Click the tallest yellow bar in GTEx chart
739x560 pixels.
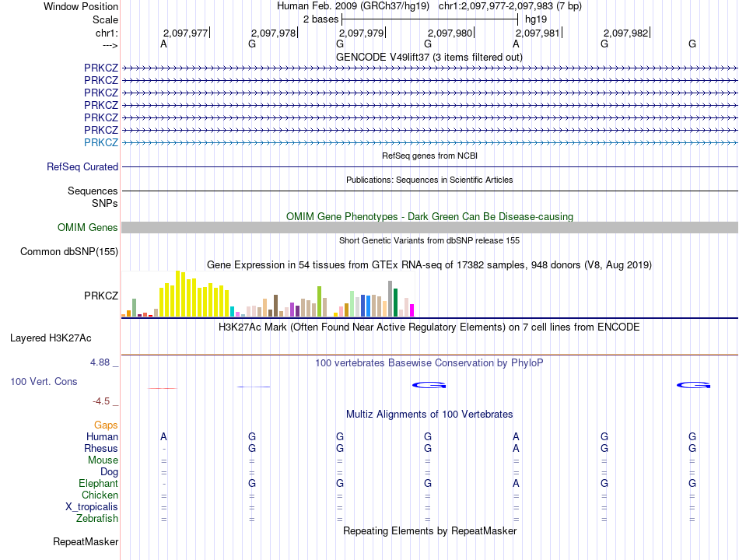click(x=178, y=294)
